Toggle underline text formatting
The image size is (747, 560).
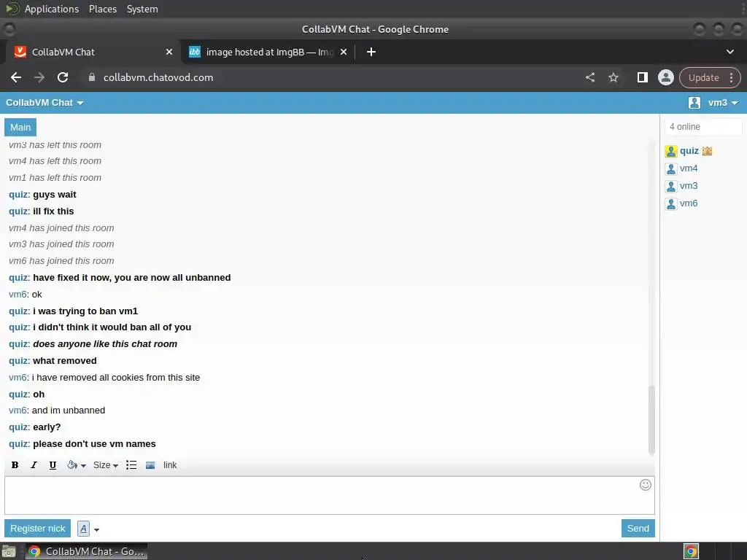pyautogui.click(x=53, y=465)
